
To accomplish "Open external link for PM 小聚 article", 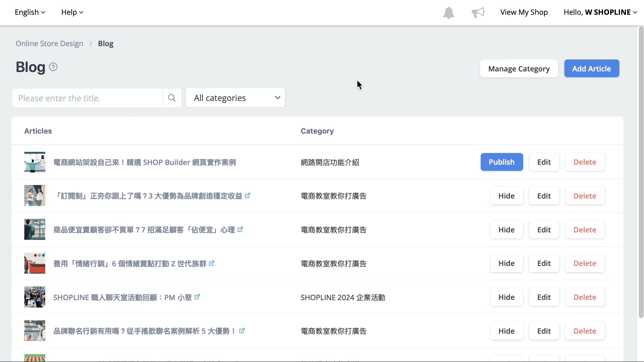I will click(x=197, y=297).
